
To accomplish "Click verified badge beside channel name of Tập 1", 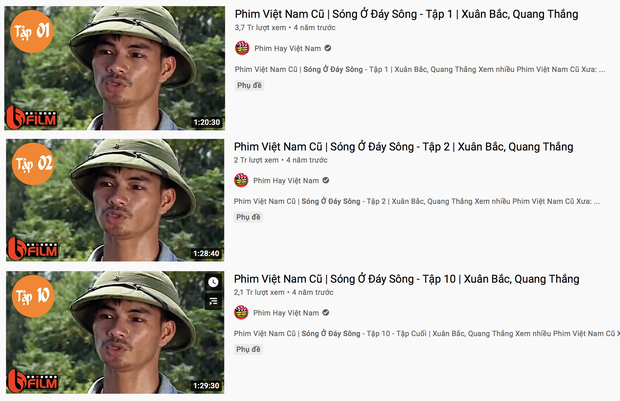I will point(328,48).
